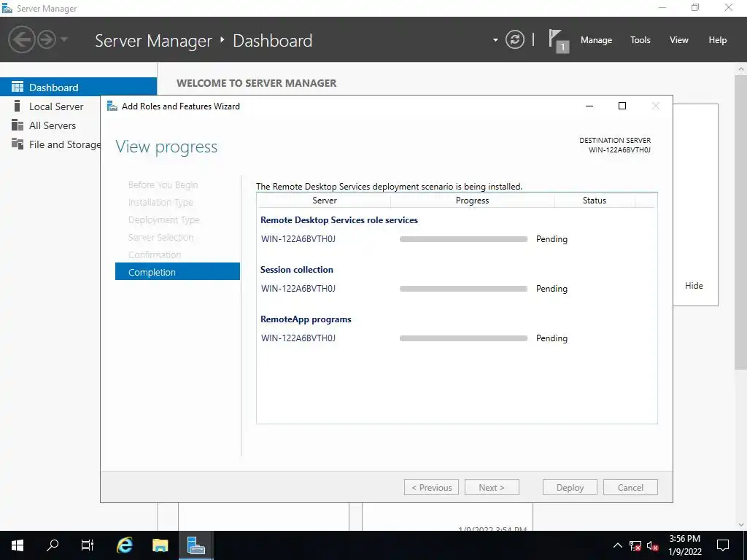Screen dimensions: 747x560
Task: Click the Previous button in the wizard
Action: 432,487
